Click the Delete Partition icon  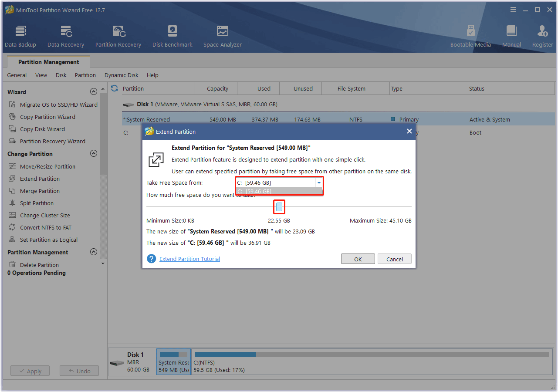[12, 265]
